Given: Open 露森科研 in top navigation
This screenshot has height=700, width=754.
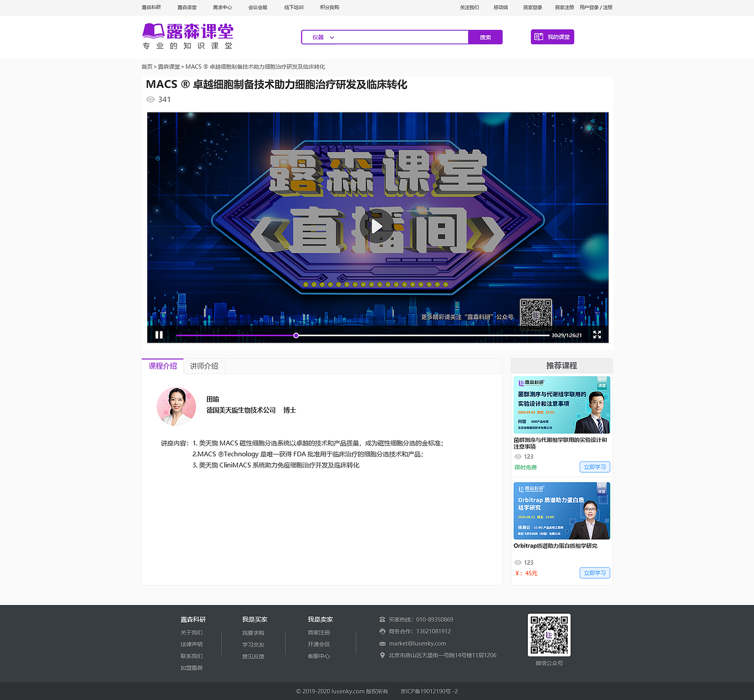Looking at the screenshot, I should point(151,8).
